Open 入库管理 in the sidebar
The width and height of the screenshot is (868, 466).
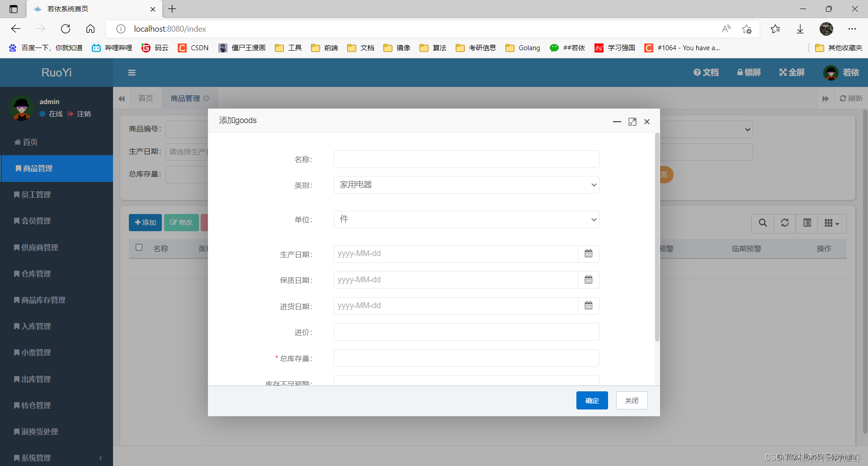(x=57, y=326)
